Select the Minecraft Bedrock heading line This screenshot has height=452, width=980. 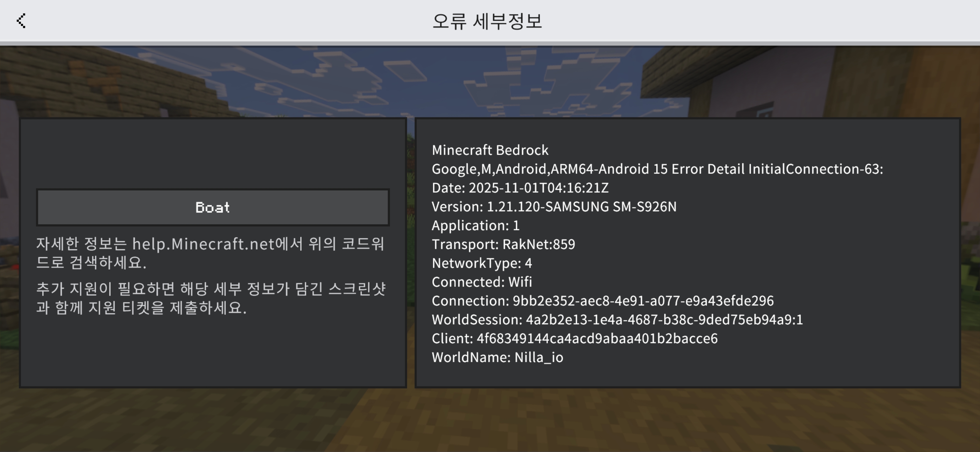click(x=490, y=150)
